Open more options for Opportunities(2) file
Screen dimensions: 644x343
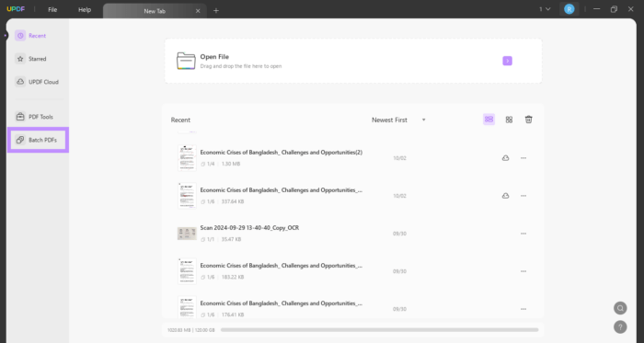pyautogui.click(x=523, y=158)
